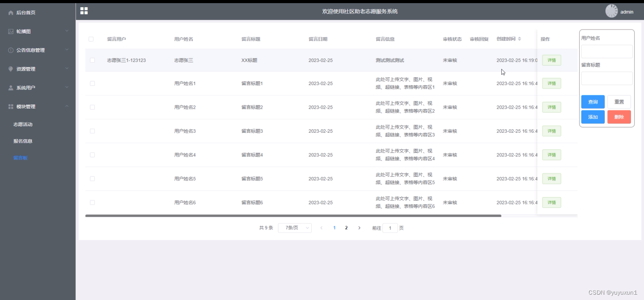The width and height of the screenshot is (644, 300).
Task: Check the row for 志愿张三
Action: click(x=92, y=60)
